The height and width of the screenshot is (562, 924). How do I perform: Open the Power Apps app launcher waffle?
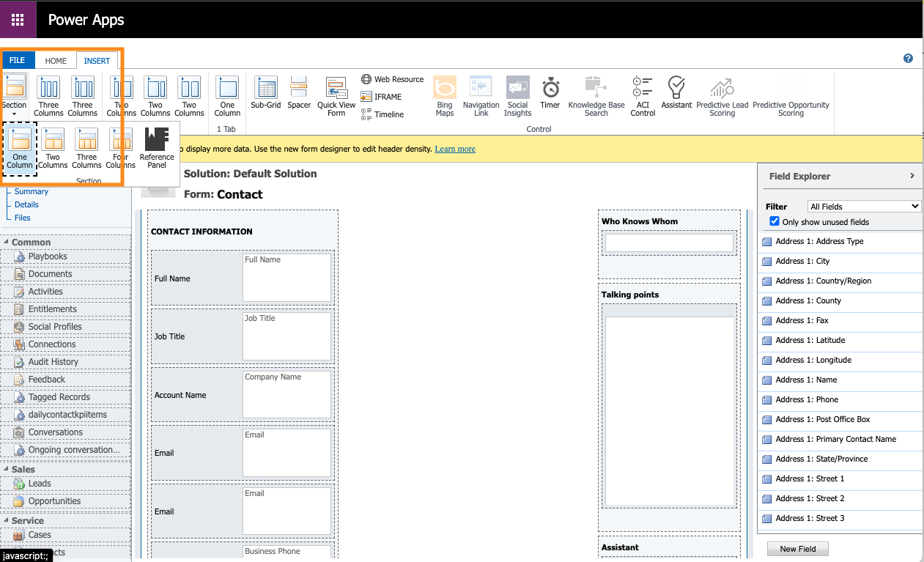(x=18, y=20)
